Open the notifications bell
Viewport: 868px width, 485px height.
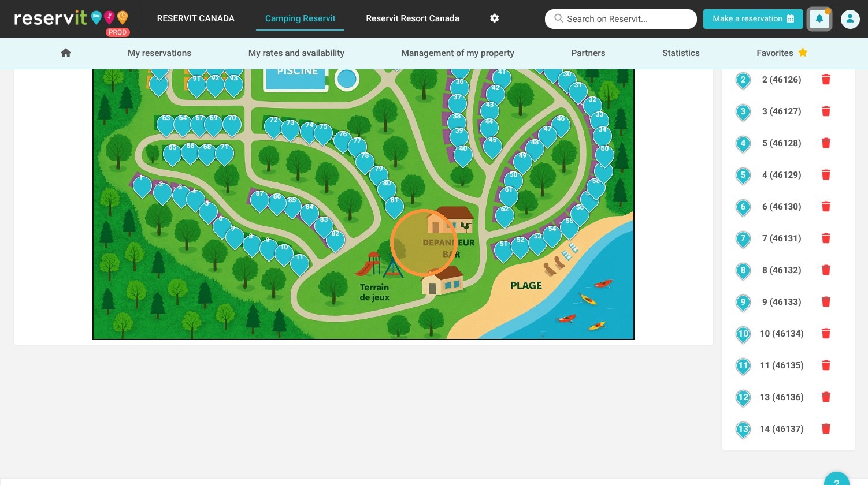click(819, 19)
